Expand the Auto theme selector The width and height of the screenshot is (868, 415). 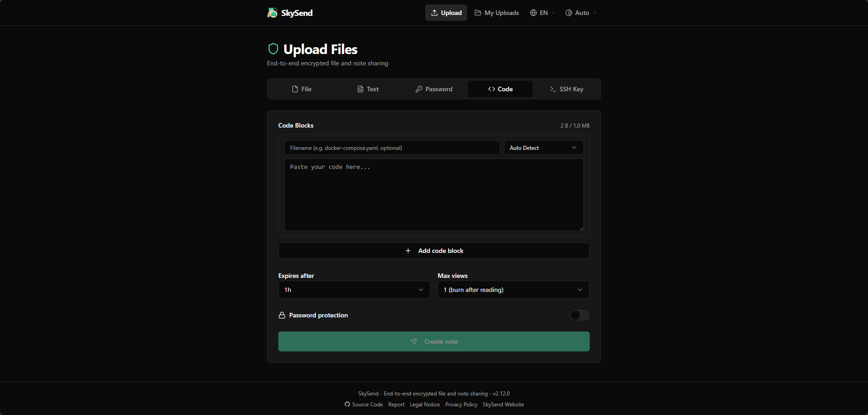[581, 13]
